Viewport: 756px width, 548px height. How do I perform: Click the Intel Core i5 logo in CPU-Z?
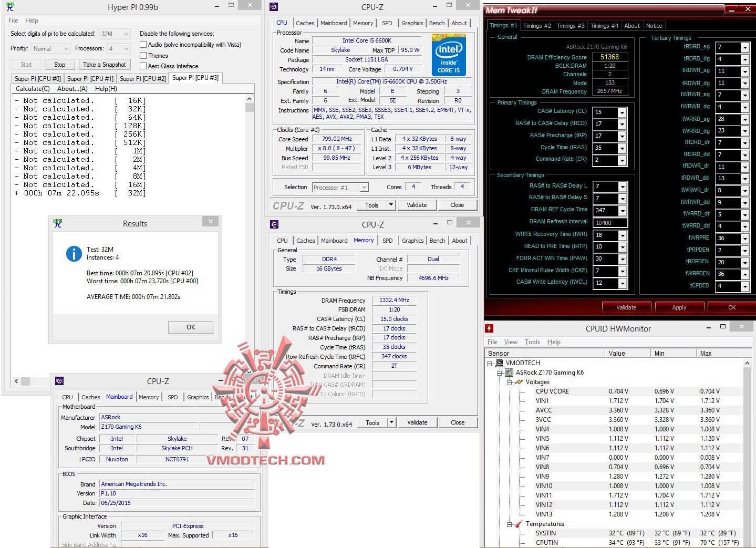[449, 55]
